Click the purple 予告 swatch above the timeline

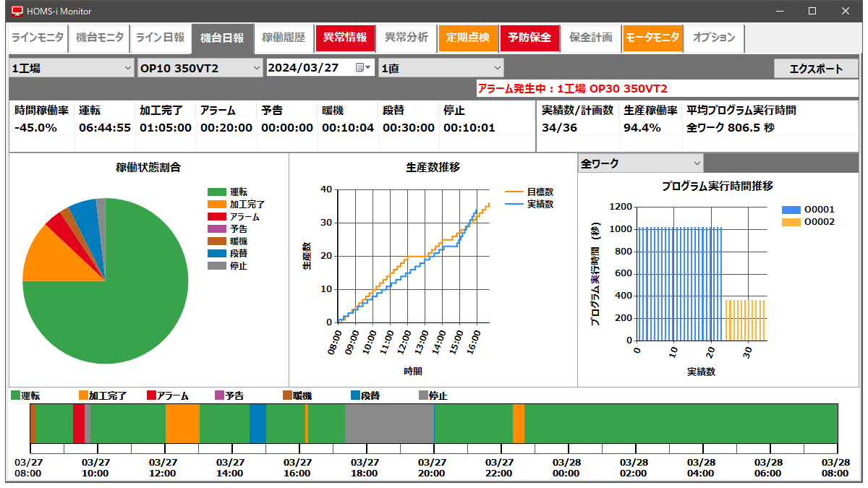click(x=220, y=395)
